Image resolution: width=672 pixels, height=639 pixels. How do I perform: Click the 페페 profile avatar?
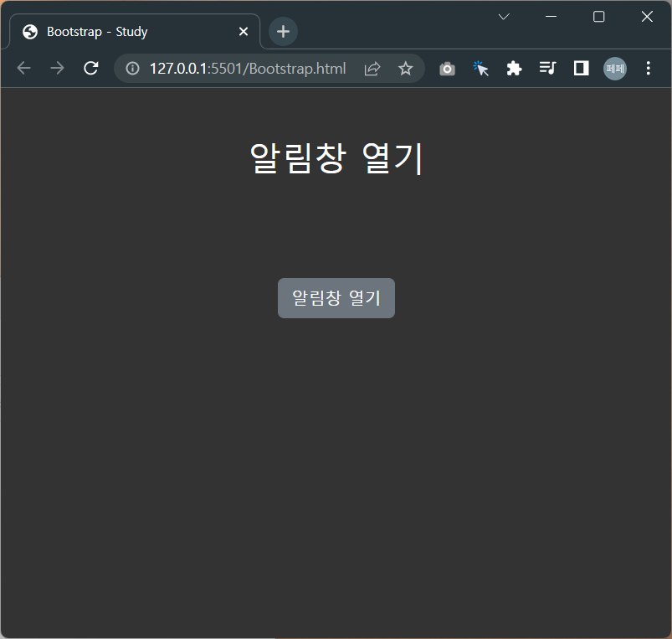click(x=614, y=68)
